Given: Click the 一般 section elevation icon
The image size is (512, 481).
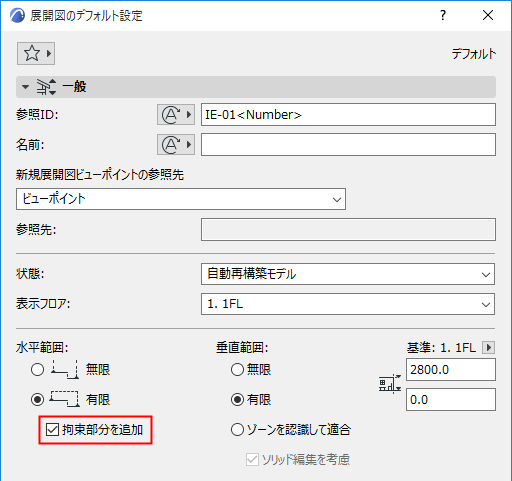Looking at the screenshot, I should [x=46, y=87].
